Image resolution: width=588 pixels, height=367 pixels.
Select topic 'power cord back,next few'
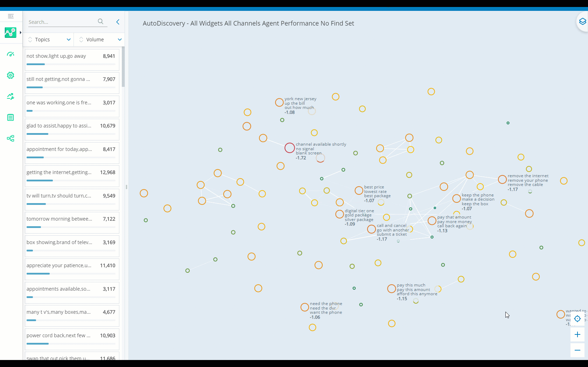tap(72, 339)
